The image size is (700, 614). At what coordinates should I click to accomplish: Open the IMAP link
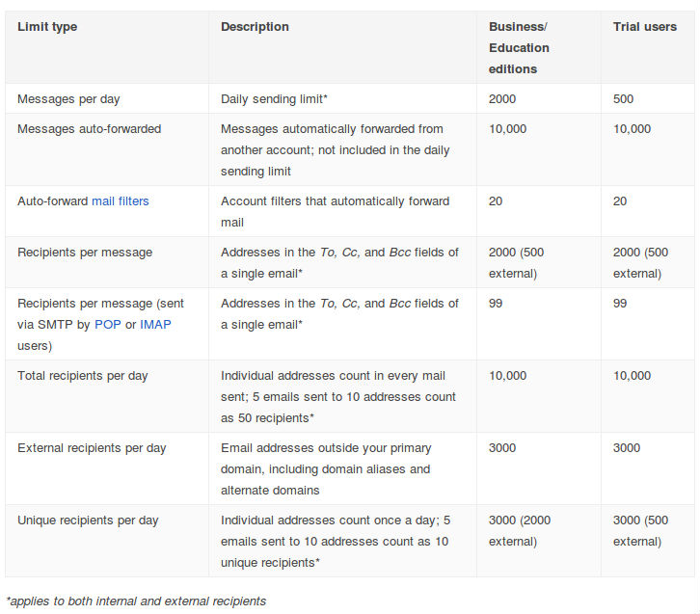point(155,324)
